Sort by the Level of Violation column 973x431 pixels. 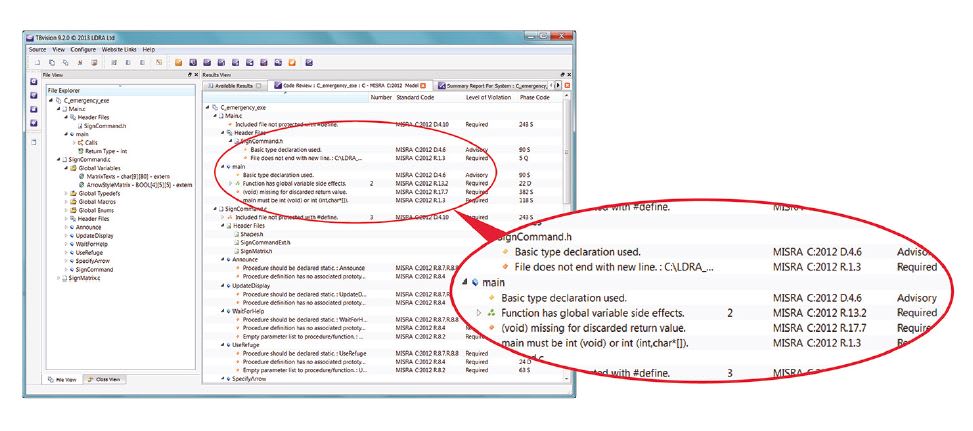click(488, 97)
